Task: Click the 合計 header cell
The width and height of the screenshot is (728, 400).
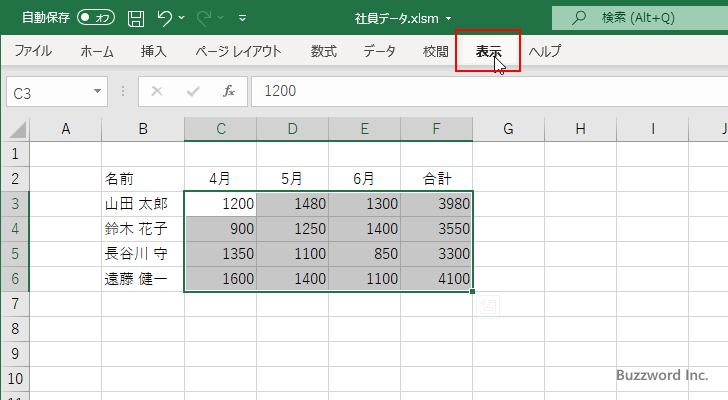Action: [x=436, y=179]
